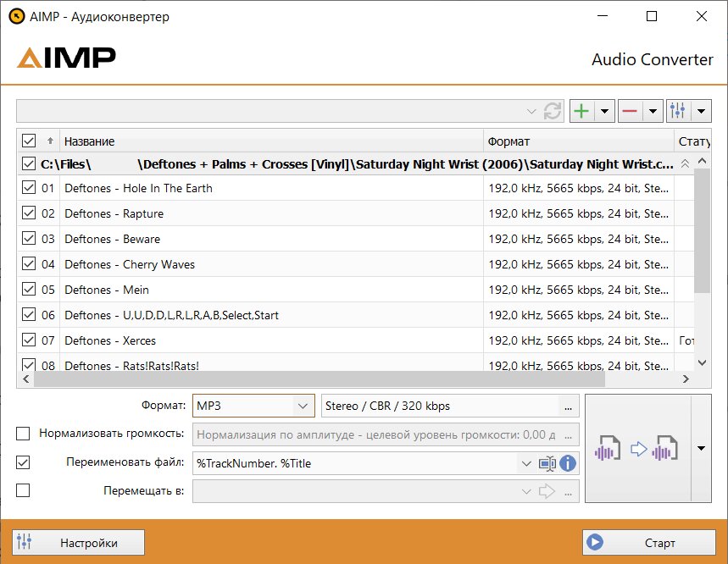Expand the conversion mode dropdown arrow
Viewport: 728px width, 564px height.
701,448
